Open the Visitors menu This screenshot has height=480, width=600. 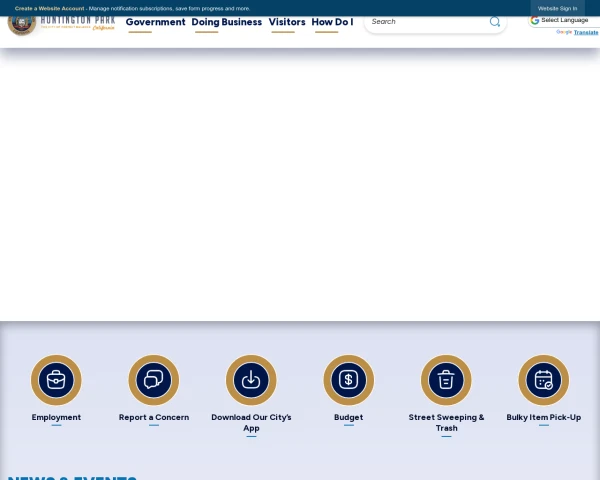[287, 22]
